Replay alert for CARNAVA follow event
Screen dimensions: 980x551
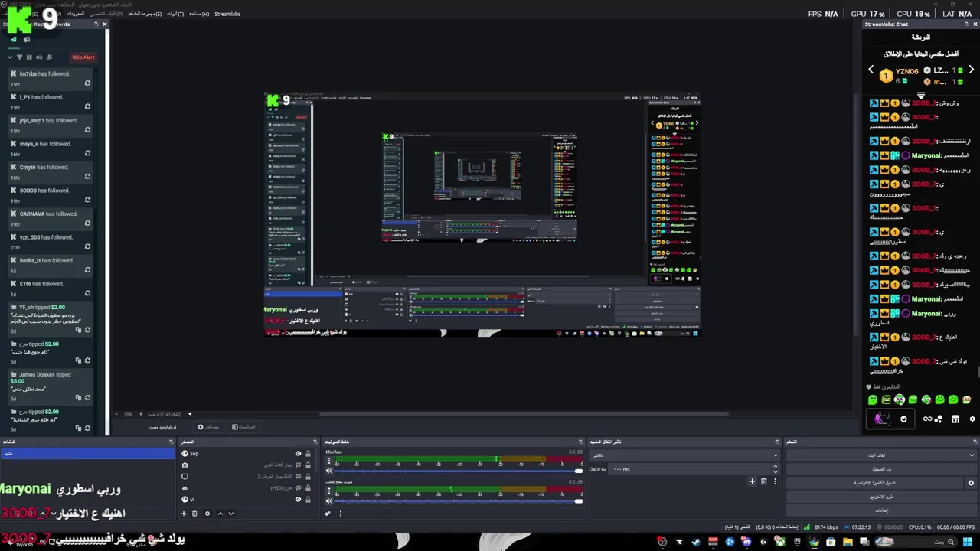pos(87,223)
